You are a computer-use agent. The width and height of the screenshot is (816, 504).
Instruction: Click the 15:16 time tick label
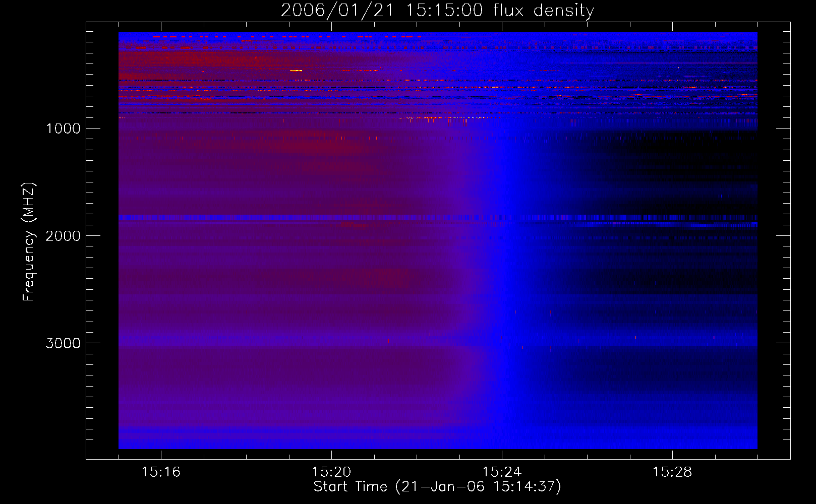[161, 472]
